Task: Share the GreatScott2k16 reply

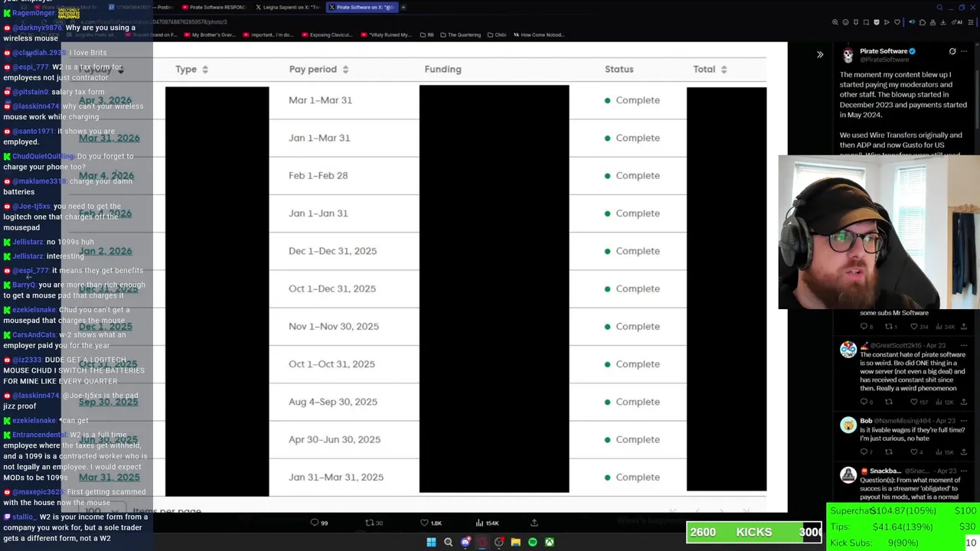Action: coord(964,402)
